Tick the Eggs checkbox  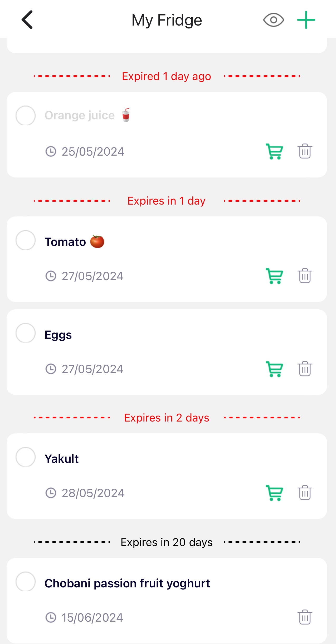coord(26,333)
